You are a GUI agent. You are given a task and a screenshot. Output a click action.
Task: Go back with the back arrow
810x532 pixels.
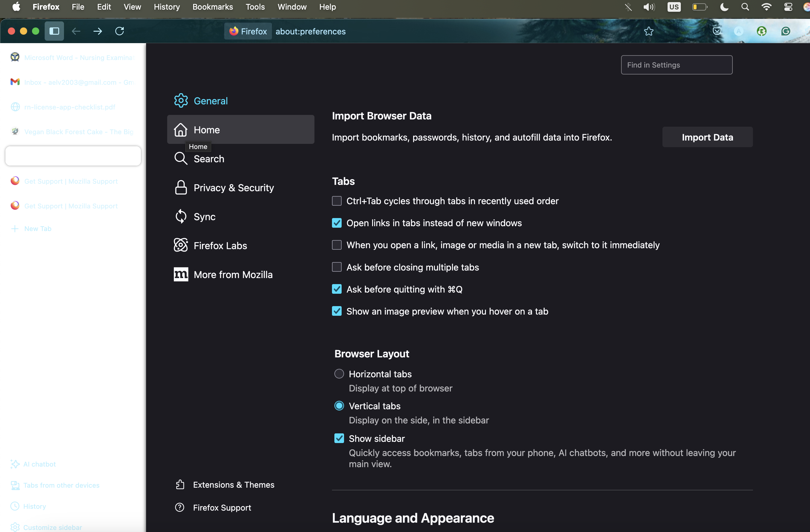coord(76,31)
